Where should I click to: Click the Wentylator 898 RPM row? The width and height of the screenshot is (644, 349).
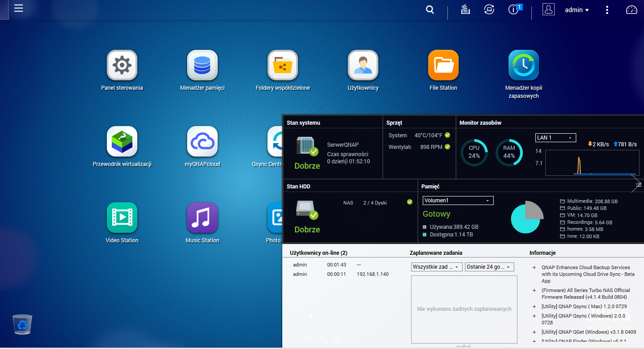pyautogui.click(x=419, y=147)
